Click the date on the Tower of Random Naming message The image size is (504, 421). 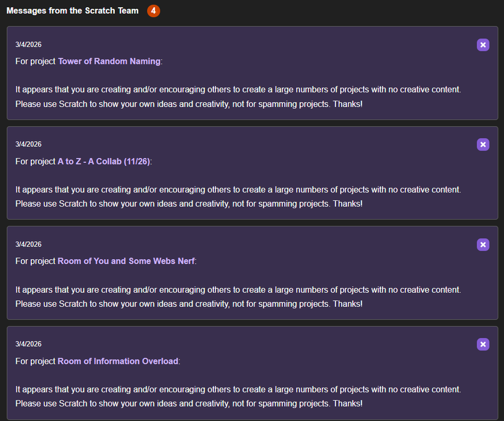pyautogui.click(x=28, y=45)
